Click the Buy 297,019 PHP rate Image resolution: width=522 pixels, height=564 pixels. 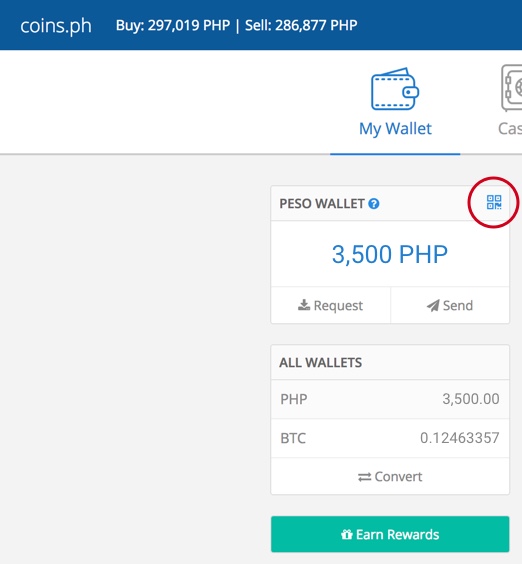click(173, 25)
